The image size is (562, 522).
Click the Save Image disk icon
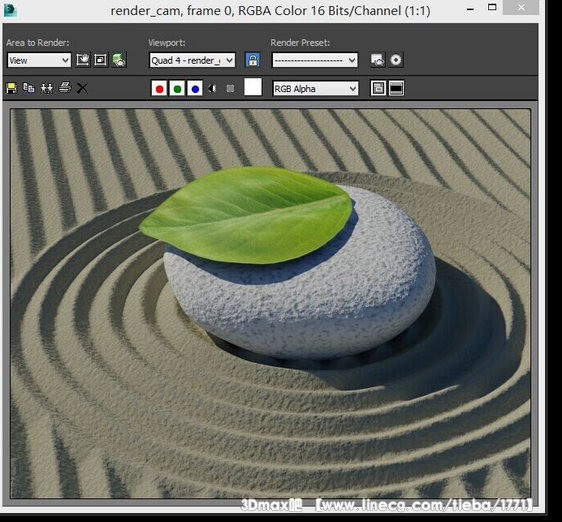(x=11, y=88)
